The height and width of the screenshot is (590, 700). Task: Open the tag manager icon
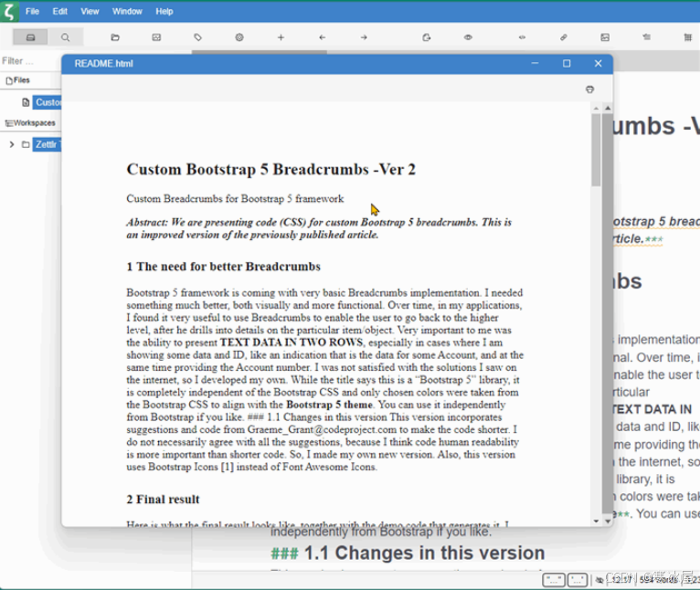(197, 37)
